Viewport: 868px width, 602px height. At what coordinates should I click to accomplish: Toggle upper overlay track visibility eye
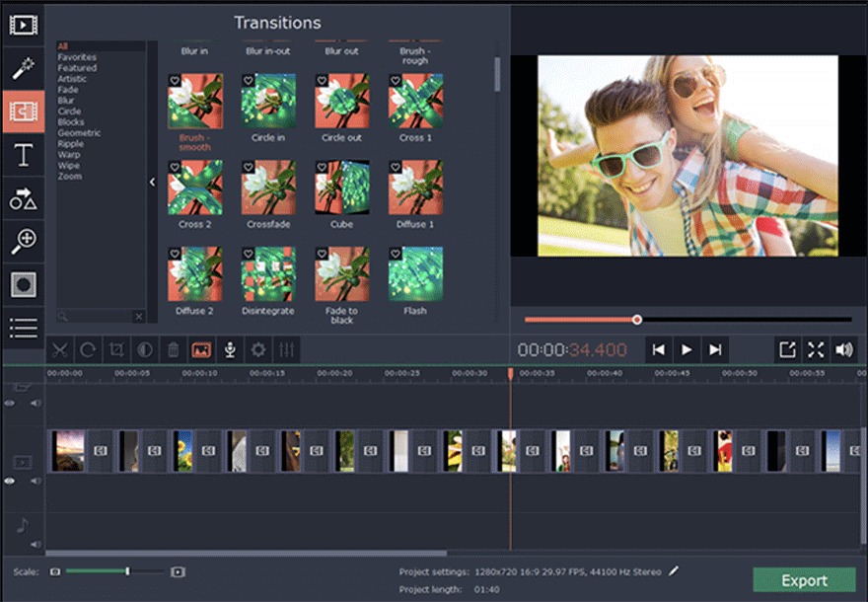(10, 404)
